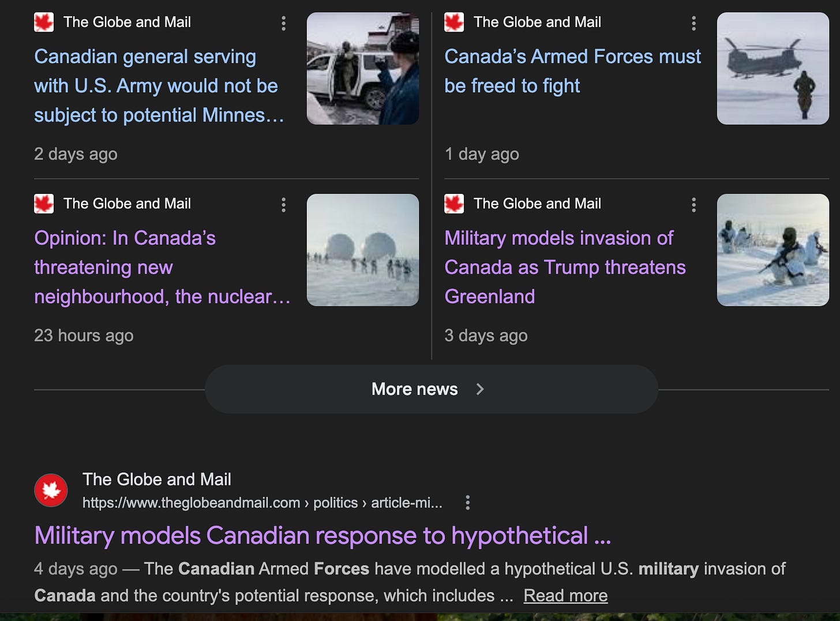Click source name on Canadian general card
This screenshot has width=840, height=621.
(127, 23)
